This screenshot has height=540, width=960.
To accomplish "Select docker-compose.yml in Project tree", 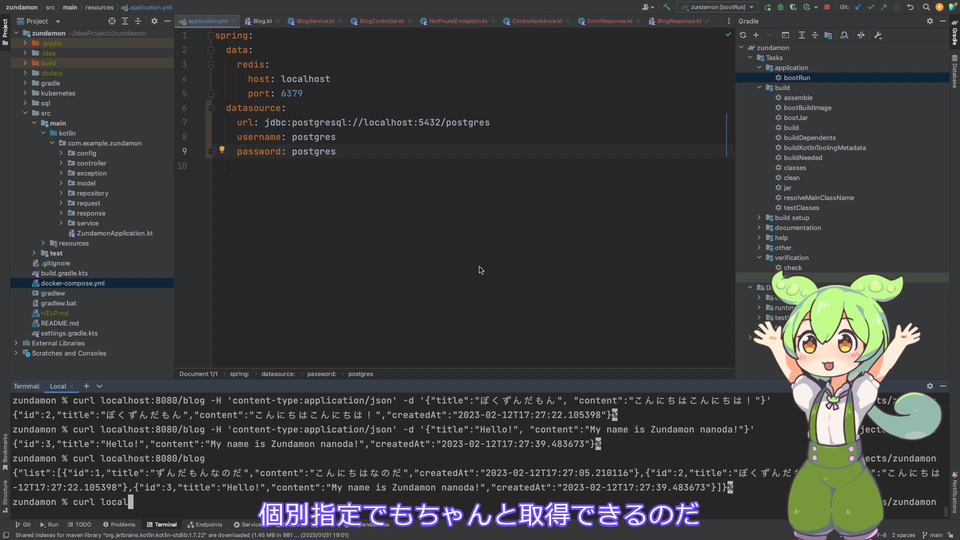I will coord(72,283).
